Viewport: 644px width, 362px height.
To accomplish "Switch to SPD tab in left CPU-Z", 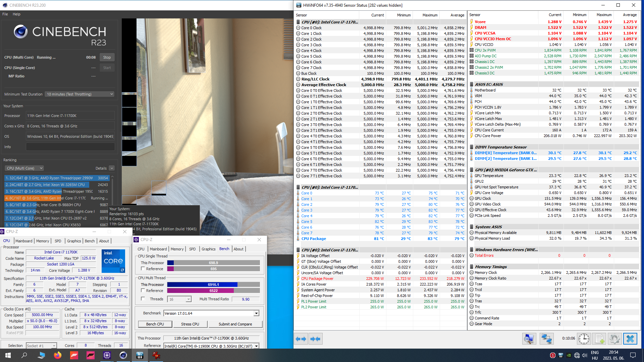I will click(x=58, y=241).
